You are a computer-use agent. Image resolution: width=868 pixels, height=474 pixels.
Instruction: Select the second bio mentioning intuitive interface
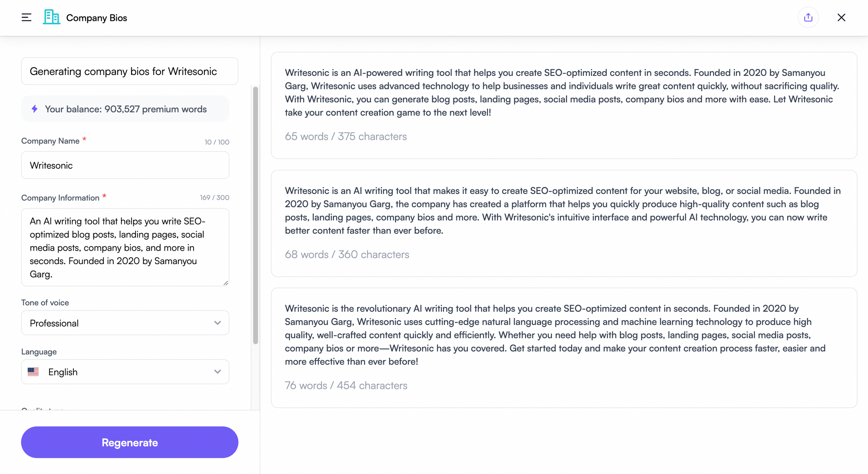coord(564,210)
